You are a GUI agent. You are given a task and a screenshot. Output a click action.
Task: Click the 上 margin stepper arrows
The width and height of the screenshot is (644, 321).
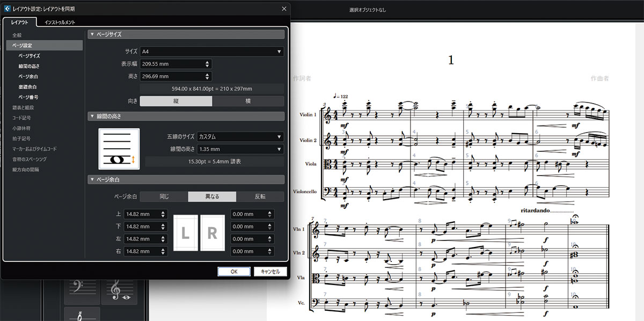coord(164,214)
